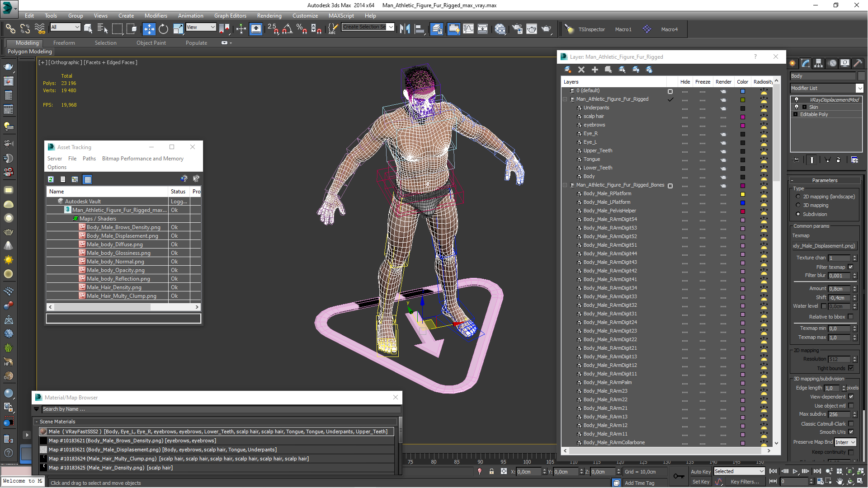Open selection filter All dropdown

point(65,27)
